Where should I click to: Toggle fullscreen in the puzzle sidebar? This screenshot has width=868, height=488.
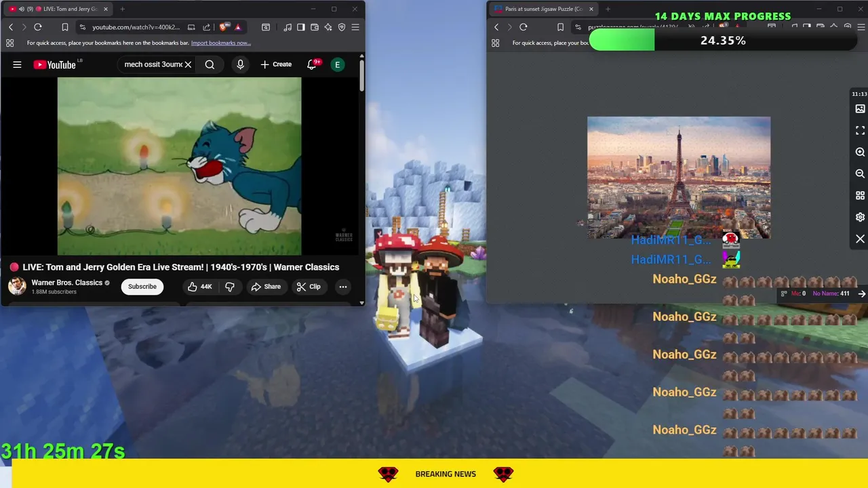[860, 130]
